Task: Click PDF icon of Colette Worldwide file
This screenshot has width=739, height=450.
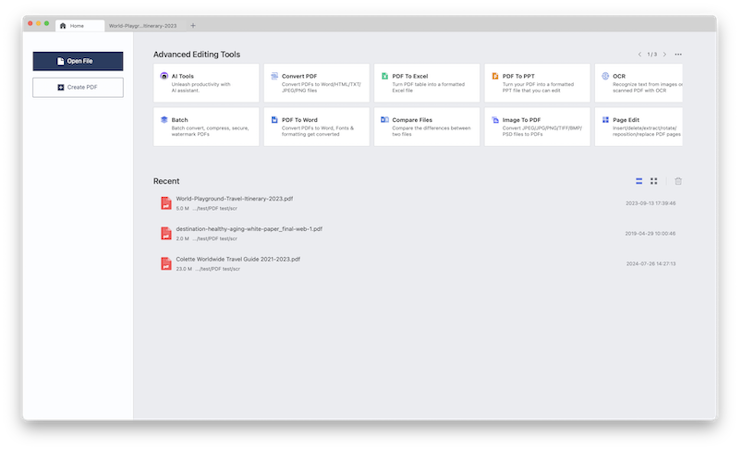Action: [166, 263]
